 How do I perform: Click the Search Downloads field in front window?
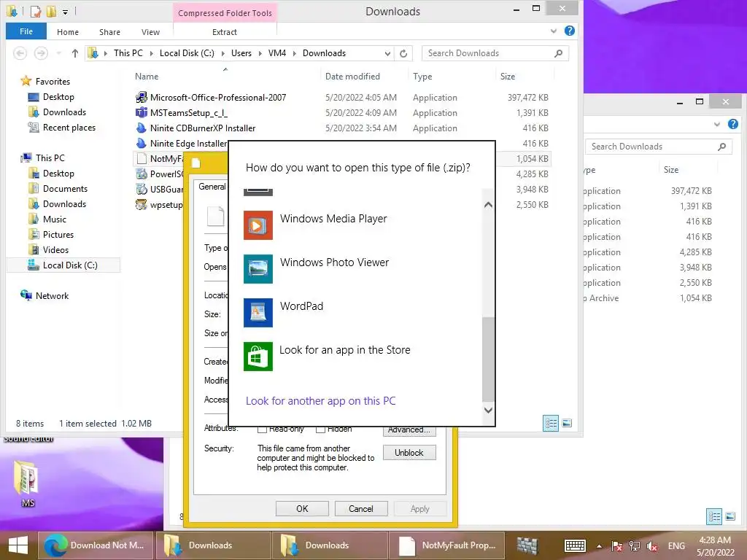tap(495, 53)
